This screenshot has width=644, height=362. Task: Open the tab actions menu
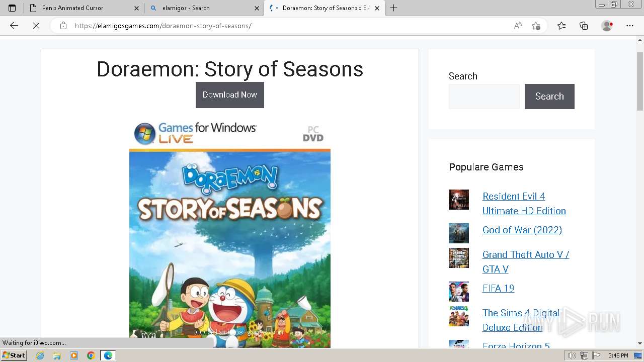[x=12, y=8]
